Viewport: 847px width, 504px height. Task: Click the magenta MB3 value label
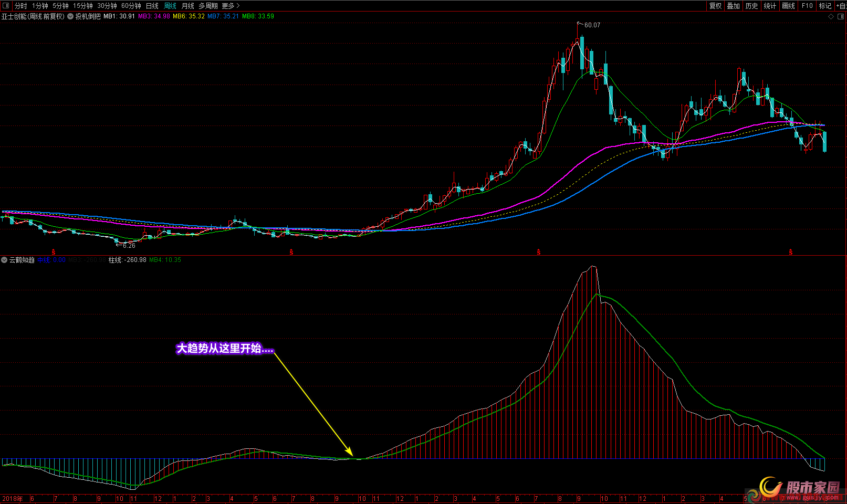tap(154, 16)
